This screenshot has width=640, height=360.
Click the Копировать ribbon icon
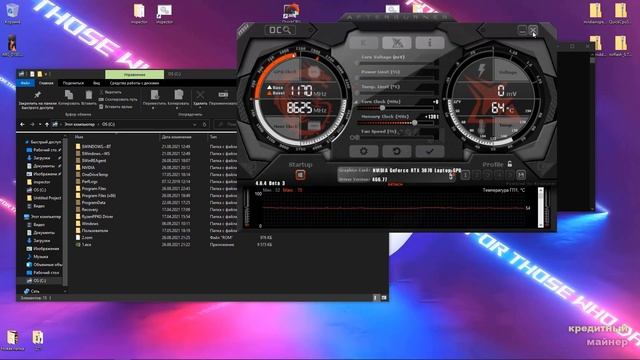[69, 98]
